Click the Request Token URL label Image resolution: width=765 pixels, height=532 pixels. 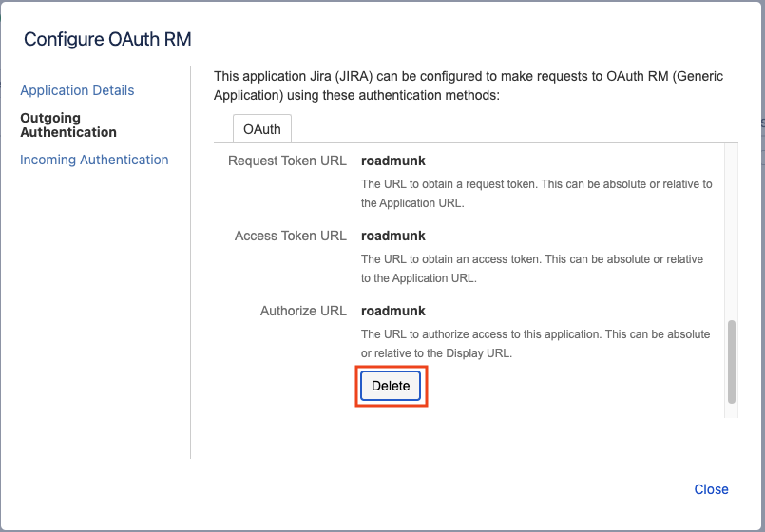coord(287,161)
